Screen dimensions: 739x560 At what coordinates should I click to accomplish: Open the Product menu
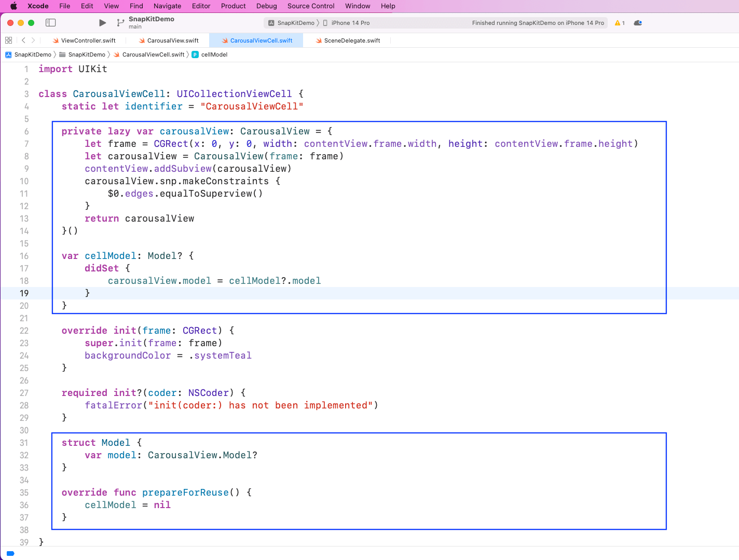pyautogui.click(x=233, y=6)
